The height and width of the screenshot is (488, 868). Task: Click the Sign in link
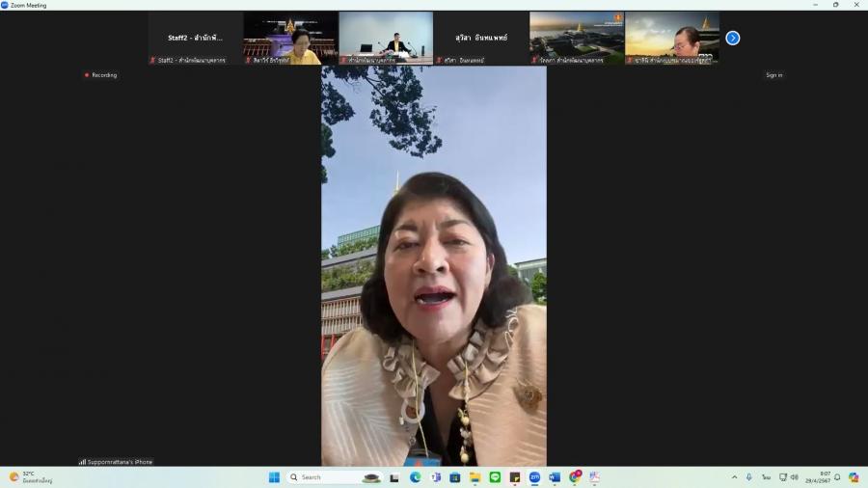773,75
